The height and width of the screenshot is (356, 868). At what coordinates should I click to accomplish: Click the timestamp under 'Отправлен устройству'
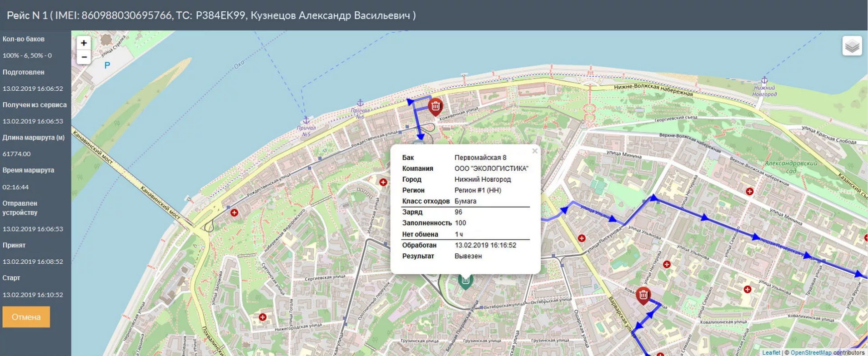pos(33,229)
